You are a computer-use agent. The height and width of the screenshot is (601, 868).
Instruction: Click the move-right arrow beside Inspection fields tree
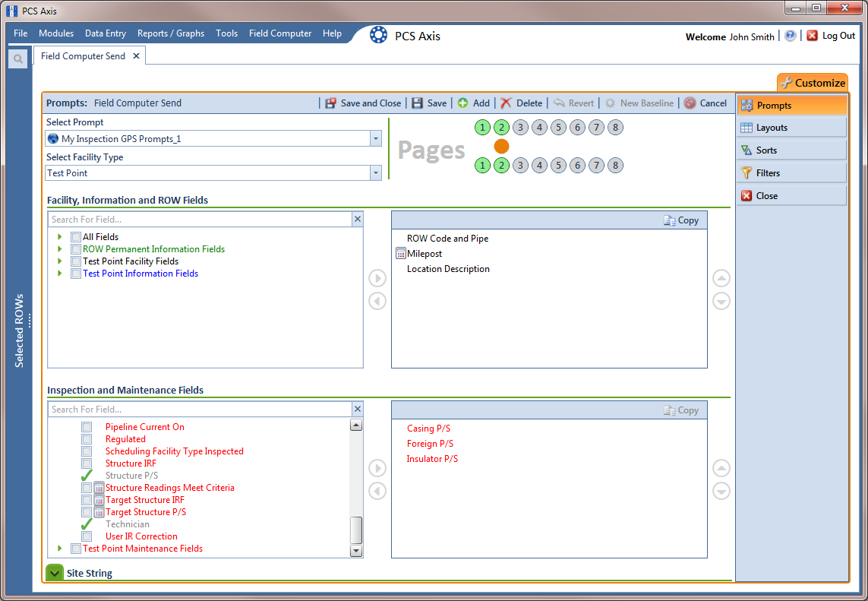coord(377,468)
